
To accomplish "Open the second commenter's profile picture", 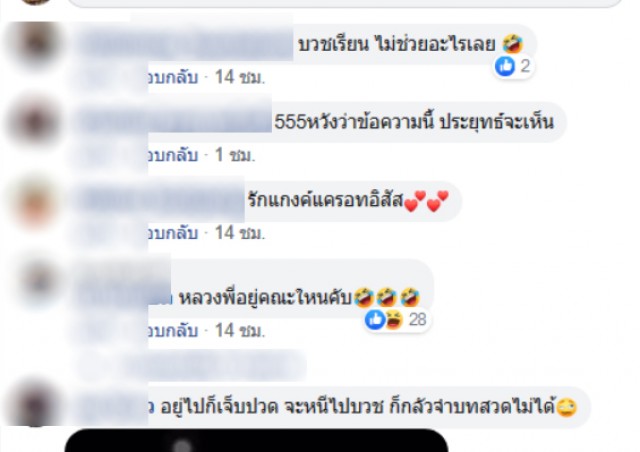I will 35,122.
